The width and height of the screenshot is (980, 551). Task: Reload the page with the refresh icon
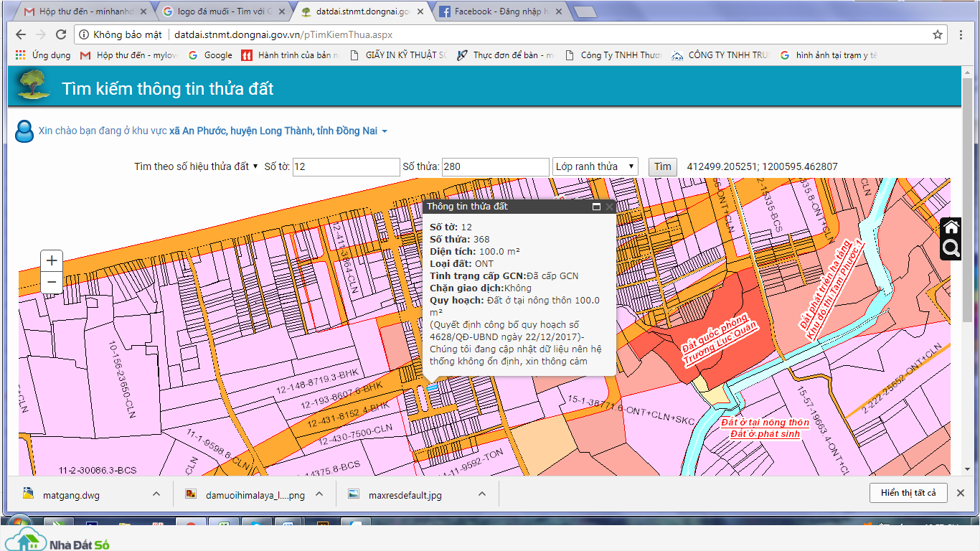tap(61, 34)
